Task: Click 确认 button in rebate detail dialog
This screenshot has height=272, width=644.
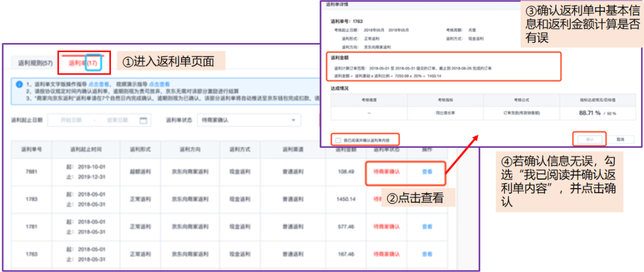Action: click(x=589, y=139)
